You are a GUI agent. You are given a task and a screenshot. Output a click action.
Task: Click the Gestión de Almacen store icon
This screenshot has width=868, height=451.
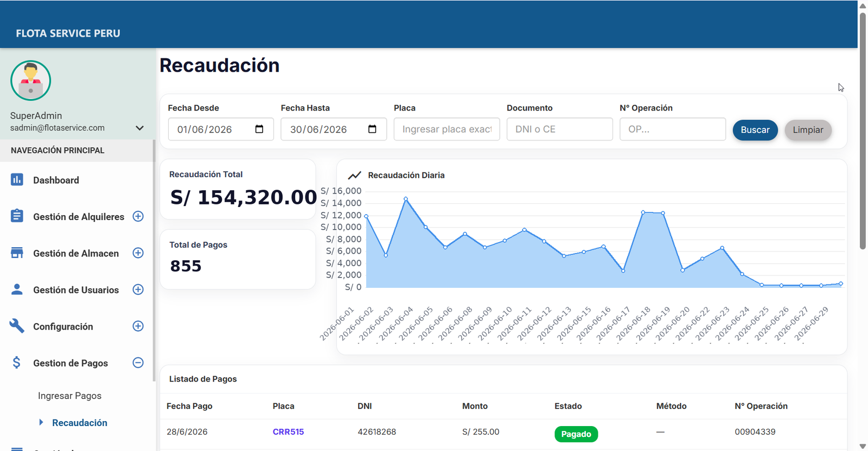click(17, 253)
